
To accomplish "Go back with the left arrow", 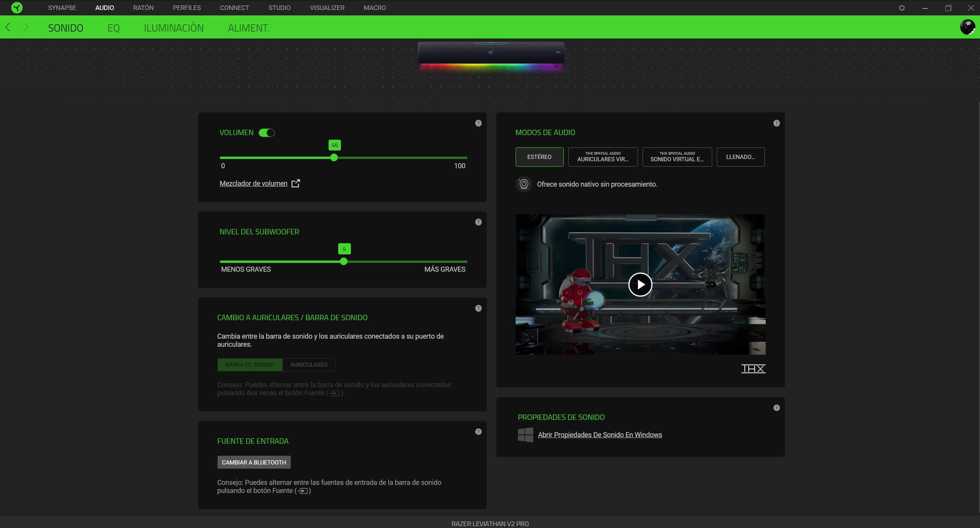I will point(8,27).
